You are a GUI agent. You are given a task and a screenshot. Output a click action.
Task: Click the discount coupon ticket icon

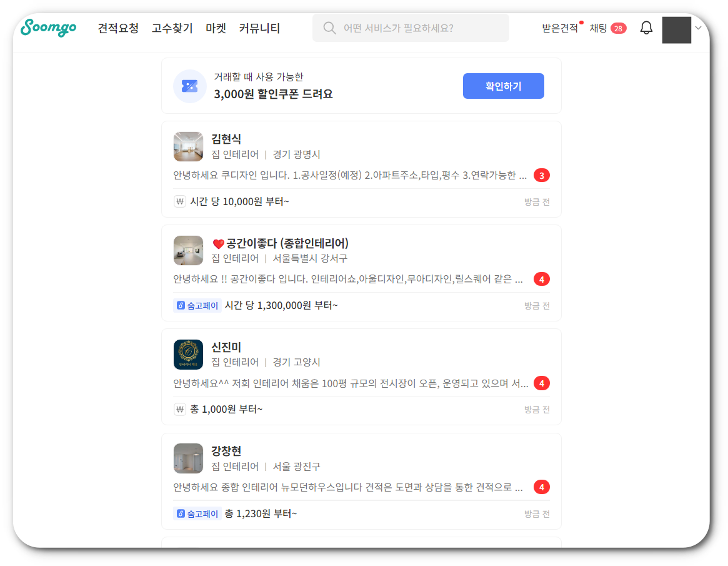click(189, 86)
